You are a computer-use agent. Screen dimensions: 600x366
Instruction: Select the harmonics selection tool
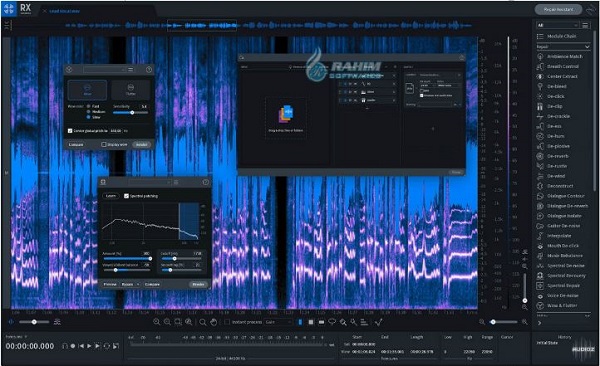[364, 322]
